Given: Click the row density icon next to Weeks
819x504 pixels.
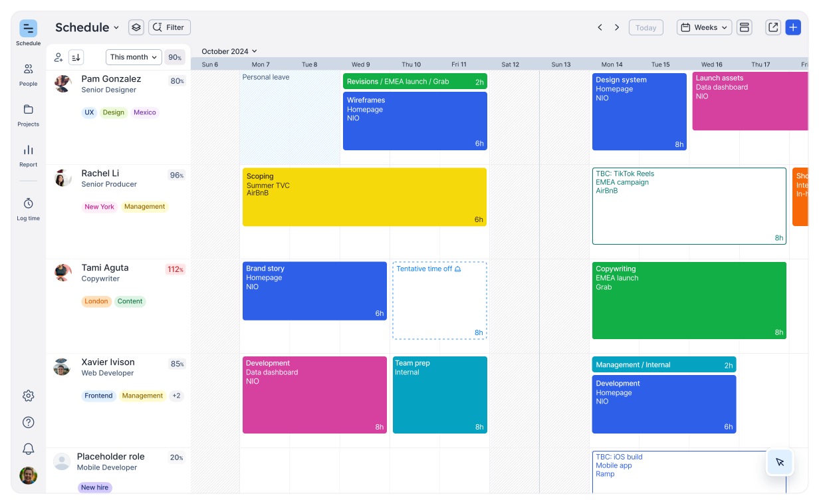Looking at the screenshot, I should point(744,27).
